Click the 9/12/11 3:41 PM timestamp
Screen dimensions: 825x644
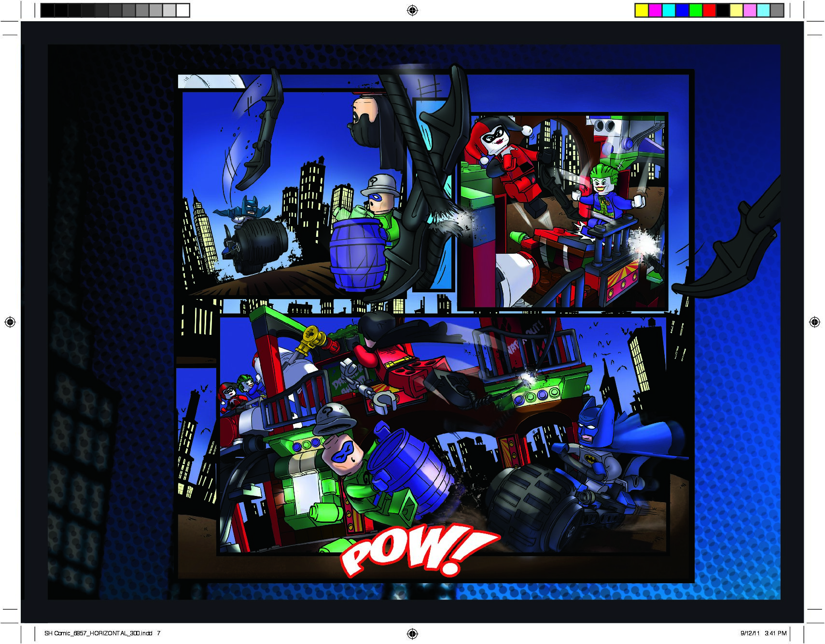763,633
